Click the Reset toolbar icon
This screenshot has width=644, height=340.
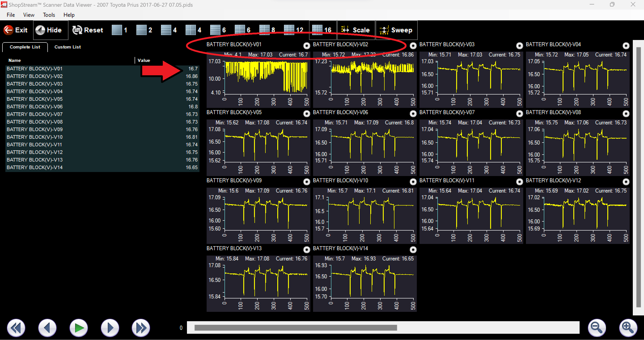coord(87,30)
